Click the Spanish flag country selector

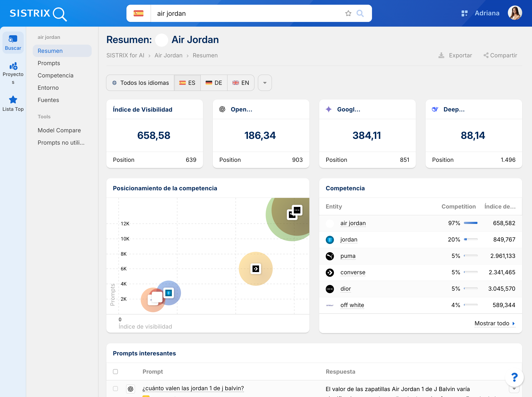coord(139,14)
